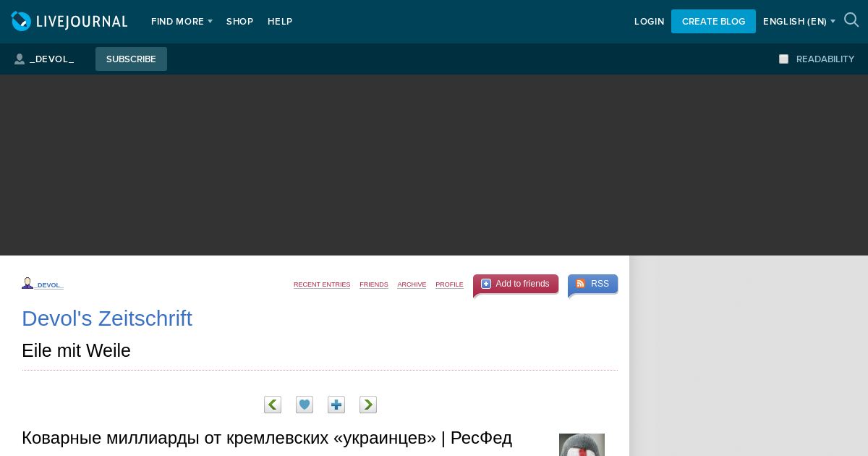Open the Profile link
Screen dimensions: 868x456
click(x=449, y=285)
